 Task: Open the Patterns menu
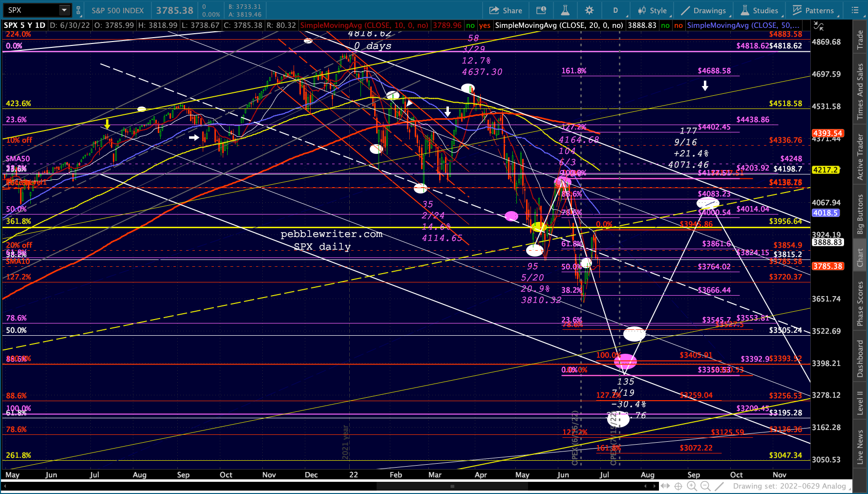click(813, 10)
